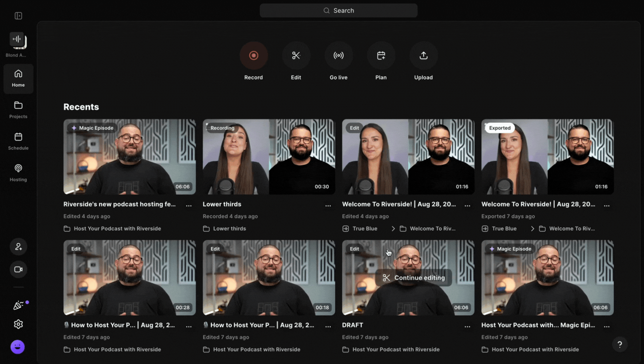This screenshot has height=364, width=644.
Task: Click the folder icon under the 00:28 episode
Action: coord(67,349)
